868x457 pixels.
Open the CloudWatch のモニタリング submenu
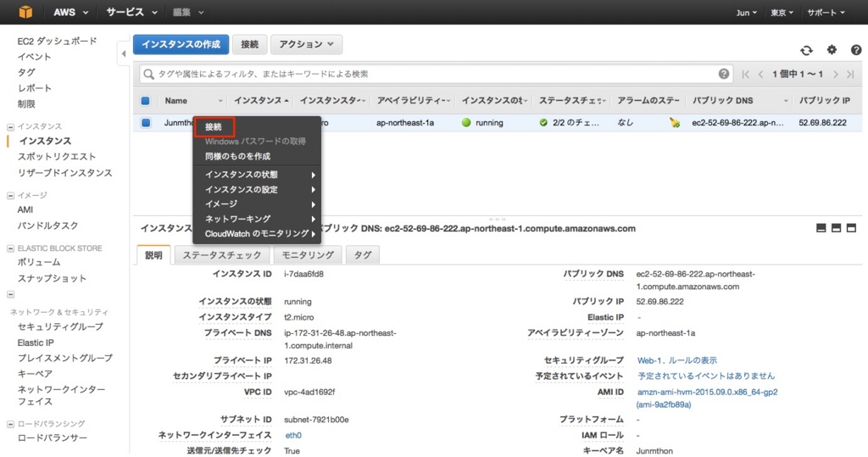coord(257,234)
